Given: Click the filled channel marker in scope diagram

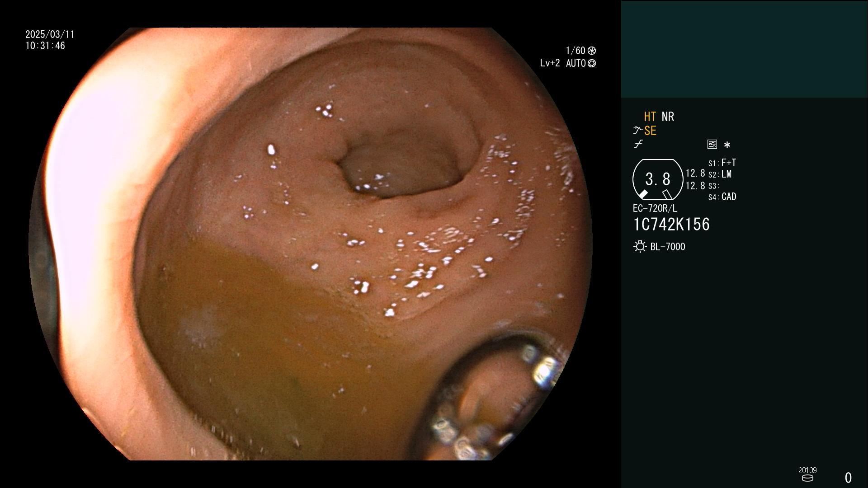Looking at the screenshot, I should (x=643, y=194).
